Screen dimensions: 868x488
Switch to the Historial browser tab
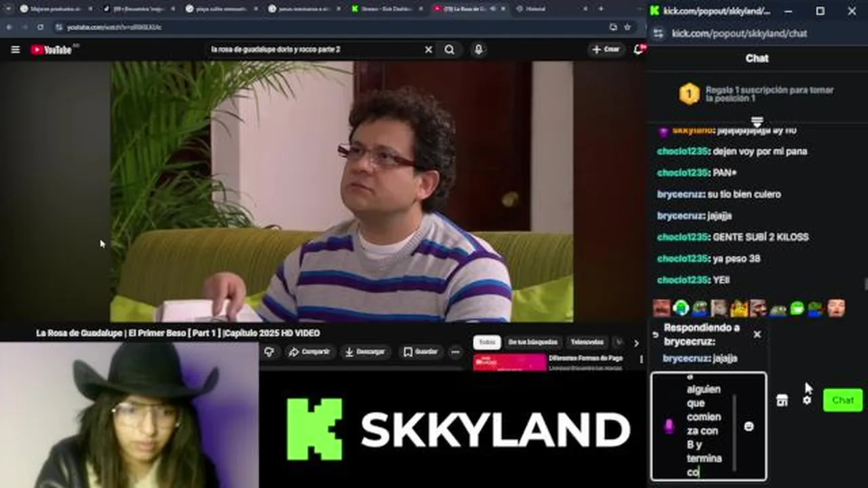point(549,9)
